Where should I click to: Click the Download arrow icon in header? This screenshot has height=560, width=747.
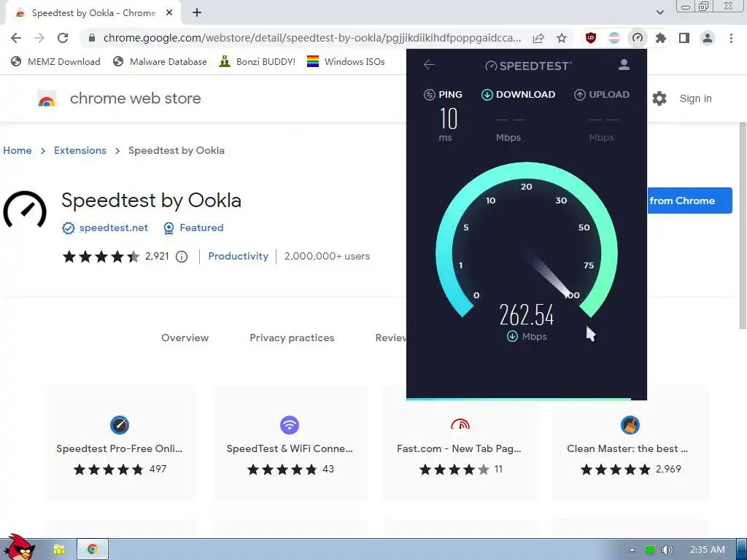tap(487, 95)
